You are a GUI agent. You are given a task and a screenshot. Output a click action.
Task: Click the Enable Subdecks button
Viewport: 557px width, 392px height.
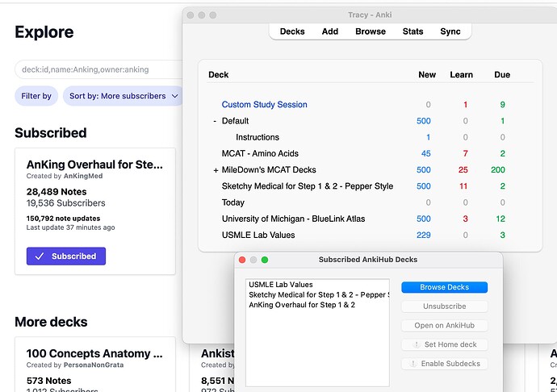[x=444, y=364]
